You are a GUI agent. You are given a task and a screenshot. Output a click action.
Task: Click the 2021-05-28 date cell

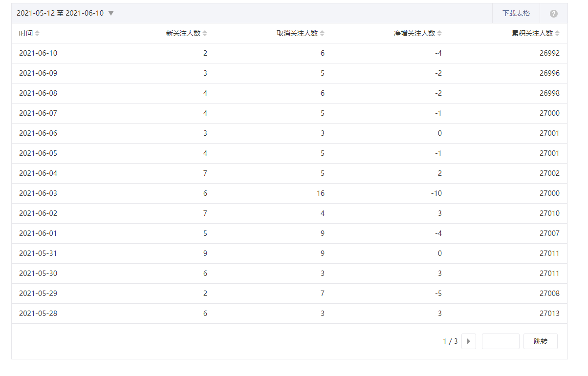coord(38,313)
